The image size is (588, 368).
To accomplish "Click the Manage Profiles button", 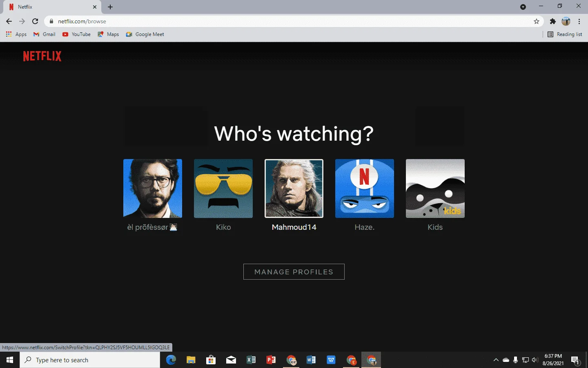I will [x=294, y=272].
